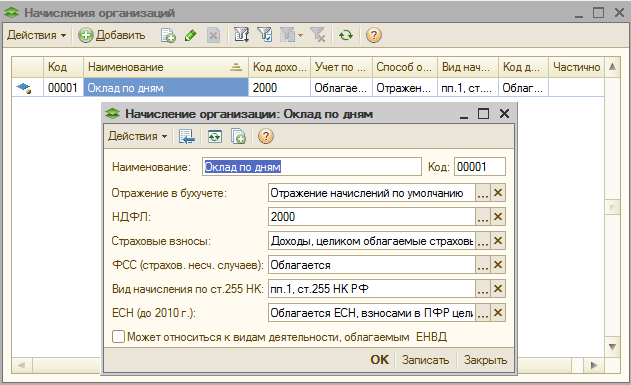Close the Начисление организации dialog
The width and height of the screenshot is (631, 385).
click(504, 114)
